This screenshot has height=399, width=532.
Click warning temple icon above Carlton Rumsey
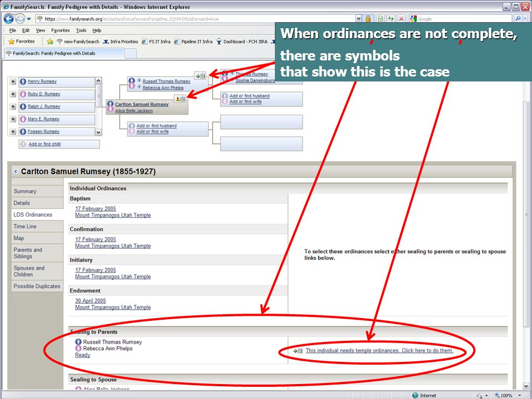click(x=180, y=99)
